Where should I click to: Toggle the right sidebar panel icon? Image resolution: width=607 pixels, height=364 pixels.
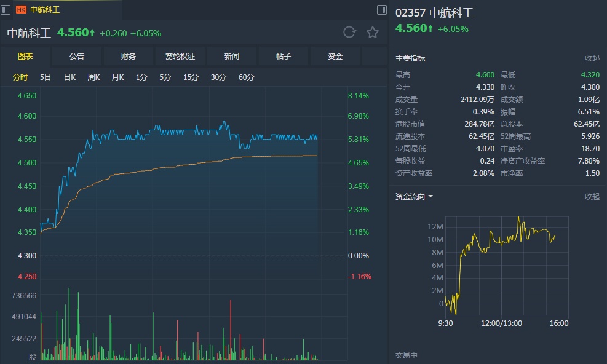pos(381,10)
